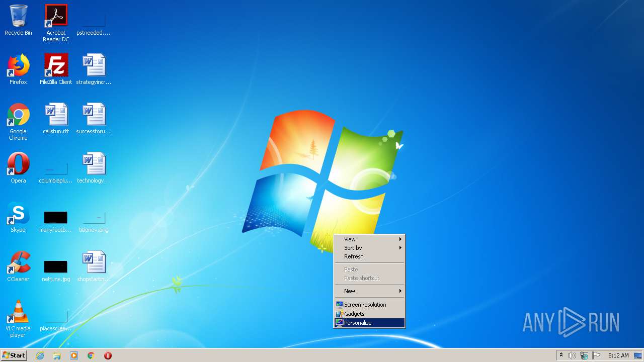This screenshot has width=644, height=362.
Task: Select the CCleaner desktop shortcut
Action: click(18, 266)
